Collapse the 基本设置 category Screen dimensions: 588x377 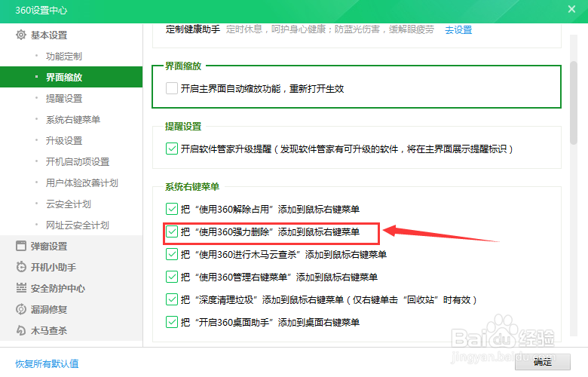pos(49,35)
